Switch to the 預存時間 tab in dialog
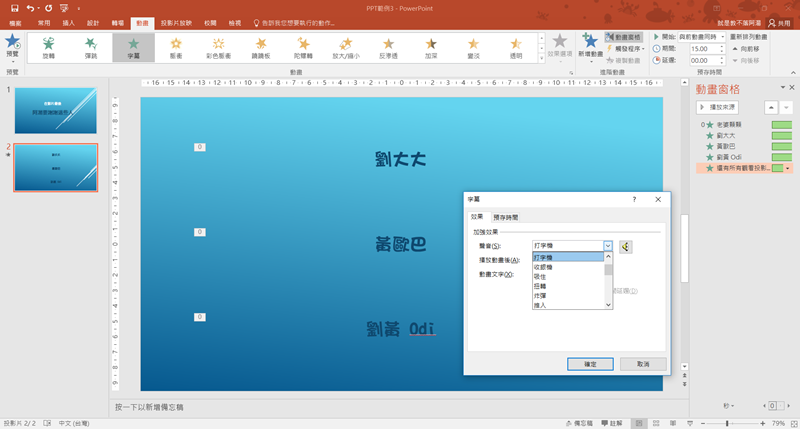800x429 pixels. (x=506, y=217)
